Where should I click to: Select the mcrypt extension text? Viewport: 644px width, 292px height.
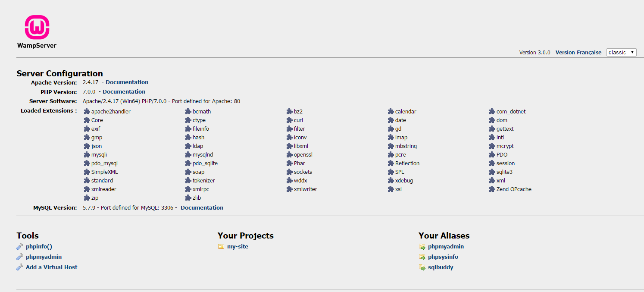click(x=505, y=146)
